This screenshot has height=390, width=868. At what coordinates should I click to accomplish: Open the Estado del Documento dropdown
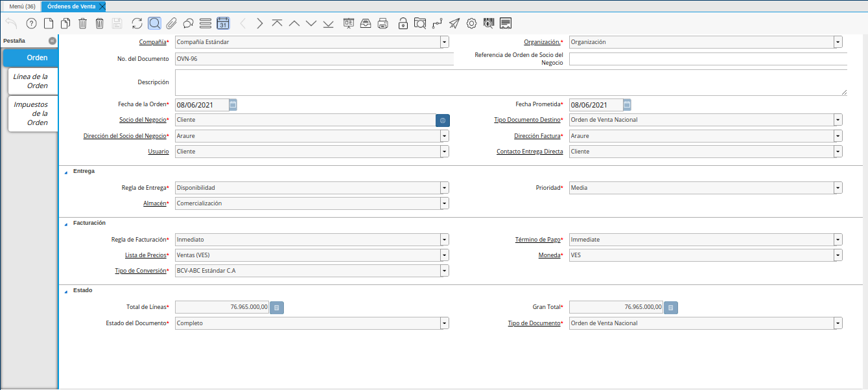444,323
